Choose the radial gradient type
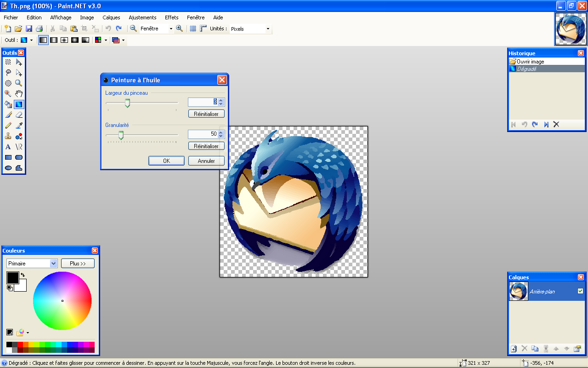Viewport: 588px width, 368px height. coord(75,40)
